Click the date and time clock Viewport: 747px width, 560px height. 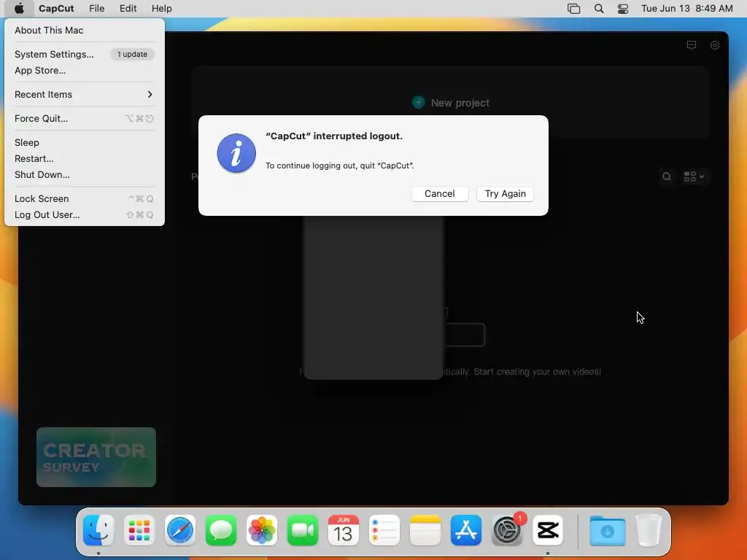point(687,9)
